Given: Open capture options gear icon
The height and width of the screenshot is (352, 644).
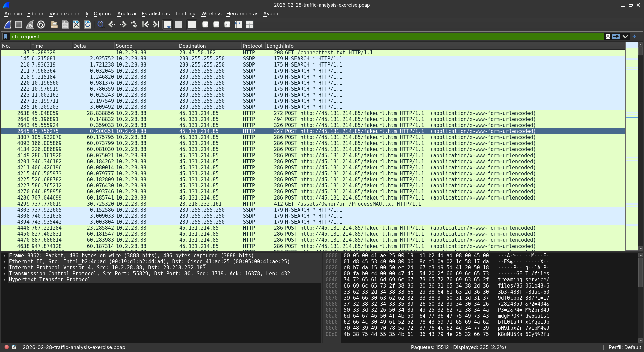Looking at the screenshot, I should (x=41, y=25).
